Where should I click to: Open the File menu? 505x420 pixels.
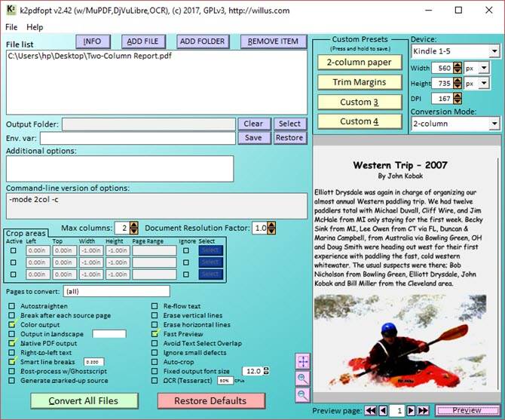click(11, 27)
